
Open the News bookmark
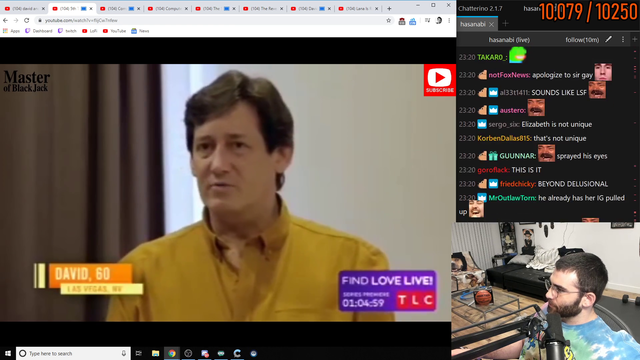coord(140,31)
